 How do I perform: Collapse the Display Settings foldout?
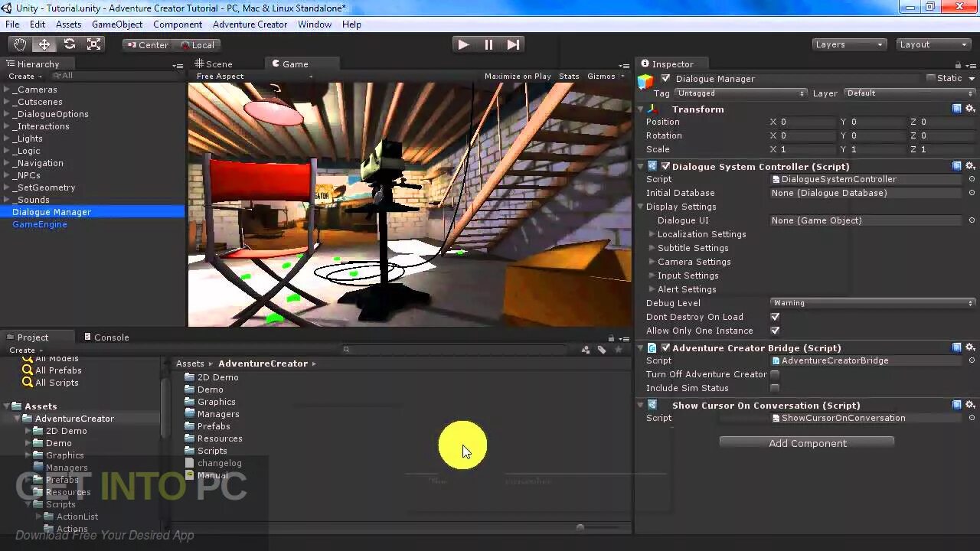642,207
